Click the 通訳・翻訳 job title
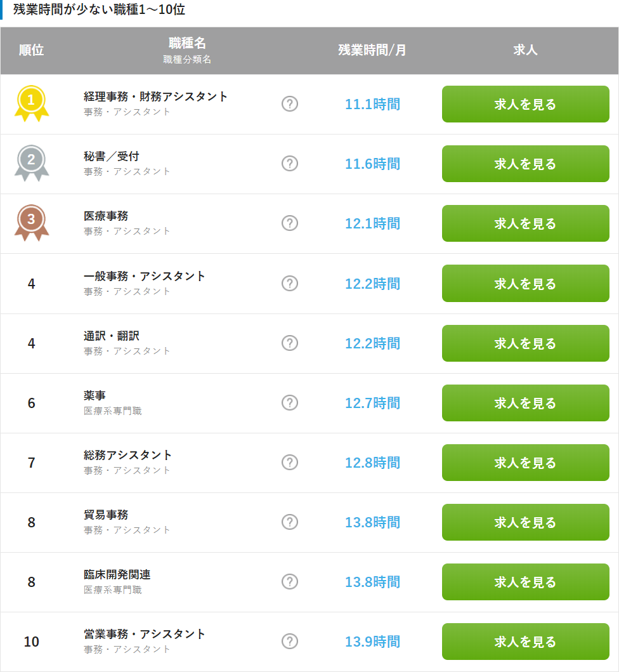 (112, 336)
